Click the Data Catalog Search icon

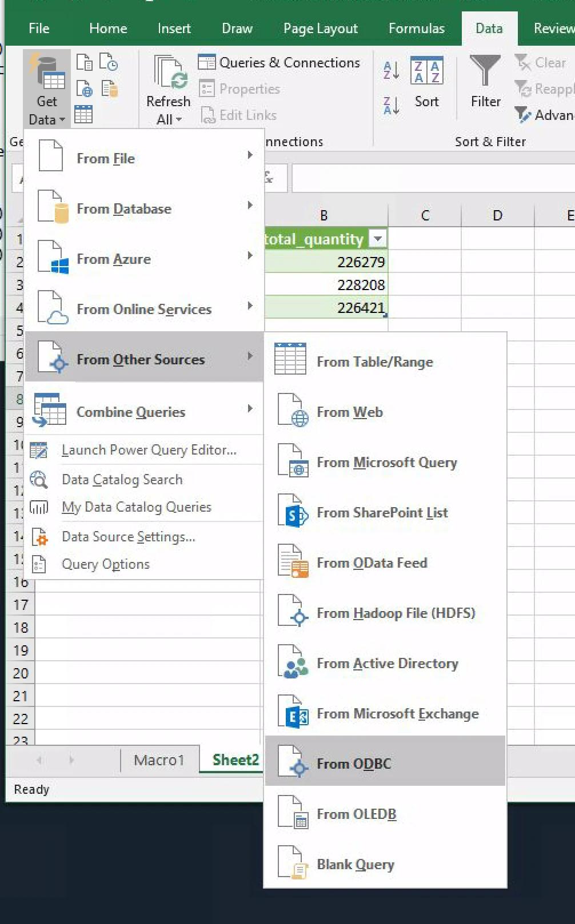pos(39,479)
